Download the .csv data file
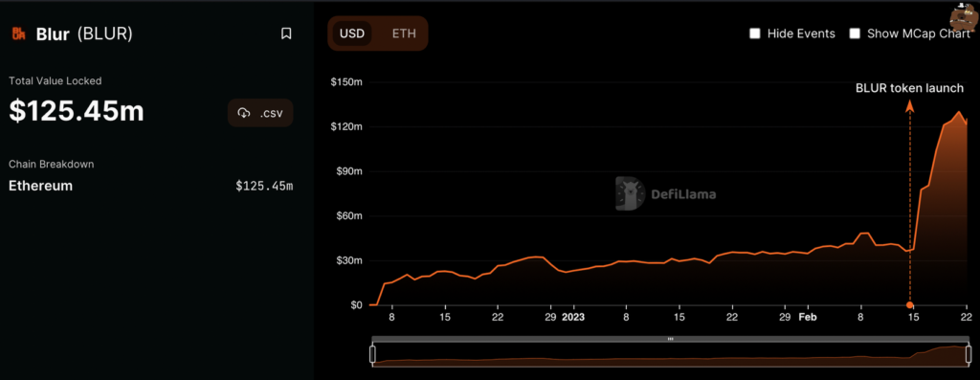Viewport: 980px width, 380px height. (260, 113)
